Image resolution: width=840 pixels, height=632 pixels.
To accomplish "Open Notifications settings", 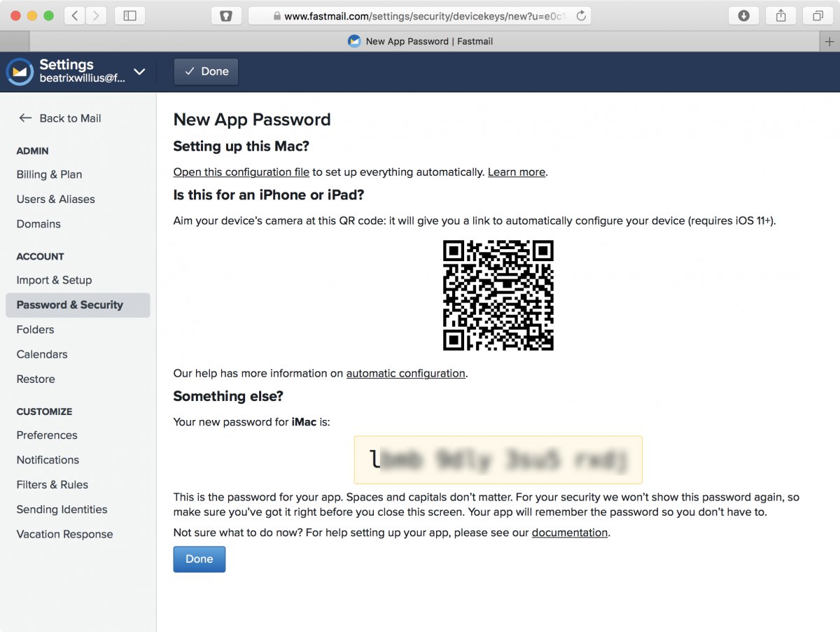I will click(x=48, y=460).
